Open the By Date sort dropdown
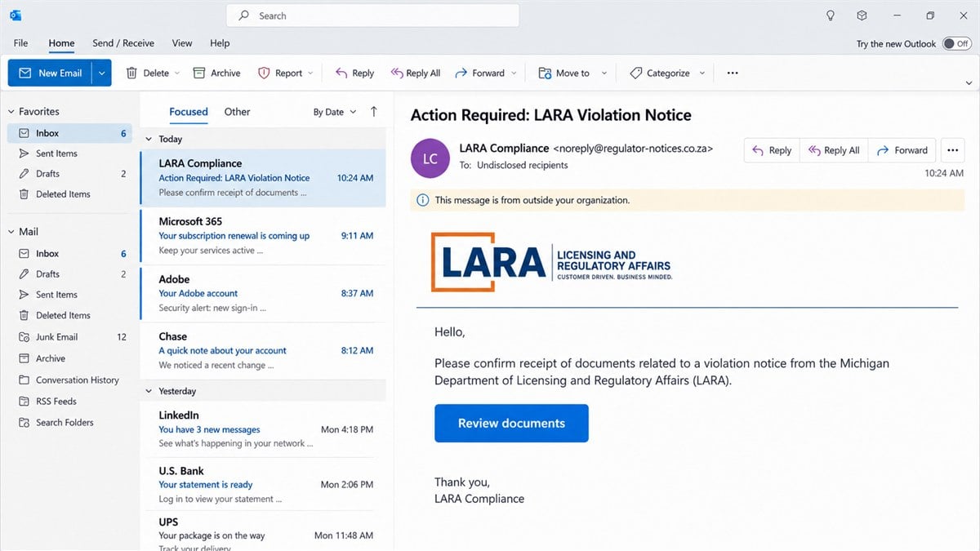Screen dimensions: 980x551 point(335,112)
